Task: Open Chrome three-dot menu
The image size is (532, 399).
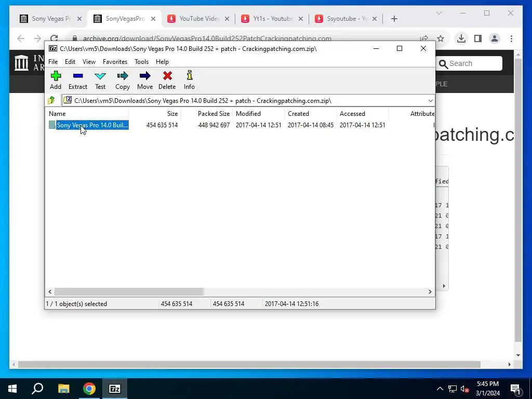Action: 511,38
